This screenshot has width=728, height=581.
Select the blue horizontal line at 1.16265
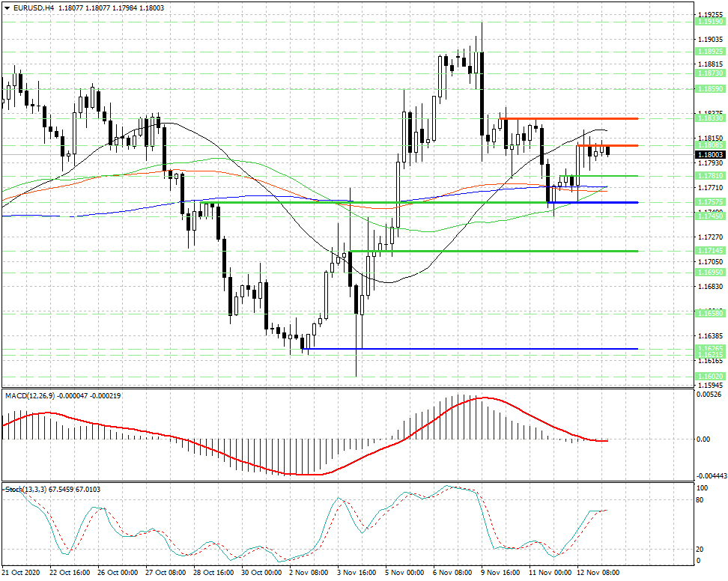point(470,348)
